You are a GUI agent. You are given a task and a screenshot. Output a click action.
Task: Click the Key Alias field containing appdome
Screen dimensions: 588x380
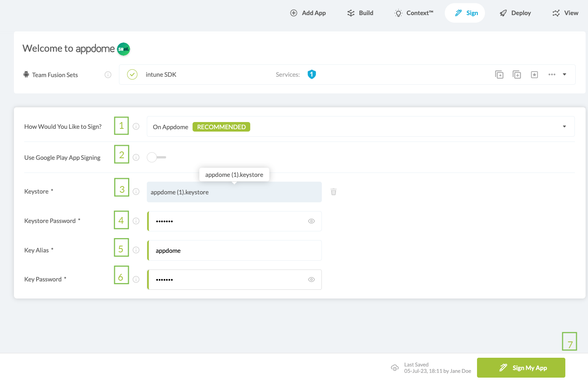click(234, 250)
